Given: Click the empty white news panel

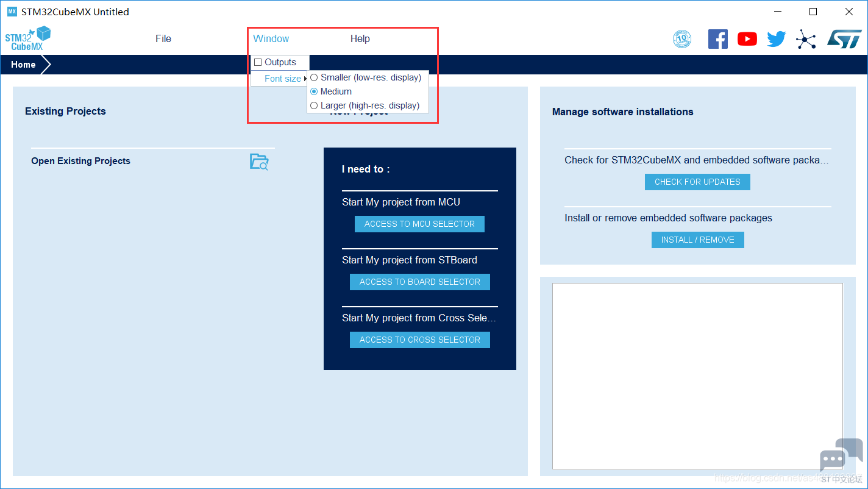Looking at the screenshot, I should coord(697,376).
